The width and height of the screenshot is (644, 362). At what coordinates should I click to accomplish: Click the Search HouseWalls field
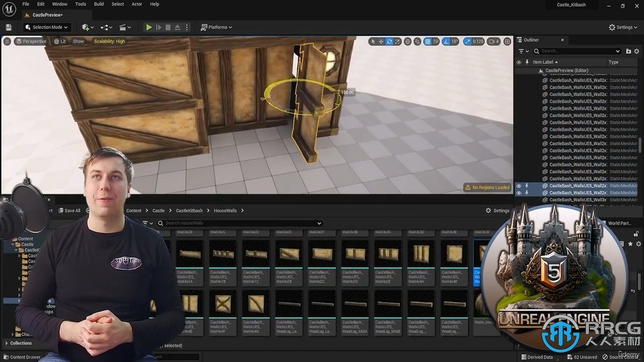239,223
